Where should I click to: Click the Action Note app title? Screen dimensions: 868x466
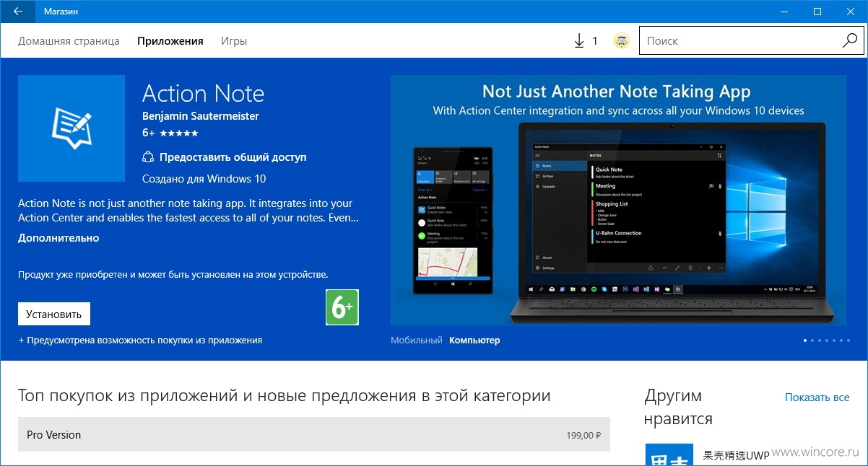tap(204, 94)
